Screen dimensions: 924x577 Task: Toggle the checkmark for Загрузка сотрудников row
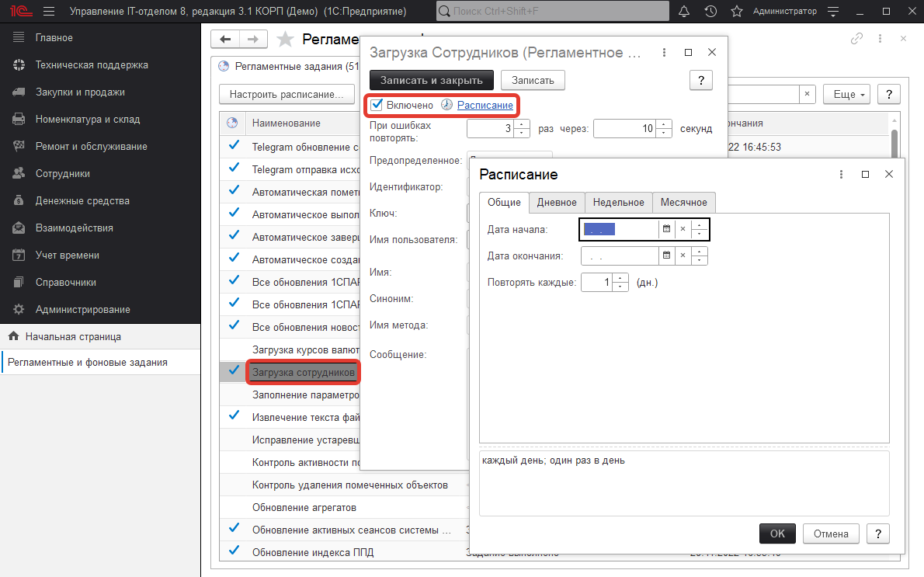click(x=233, y=372)
